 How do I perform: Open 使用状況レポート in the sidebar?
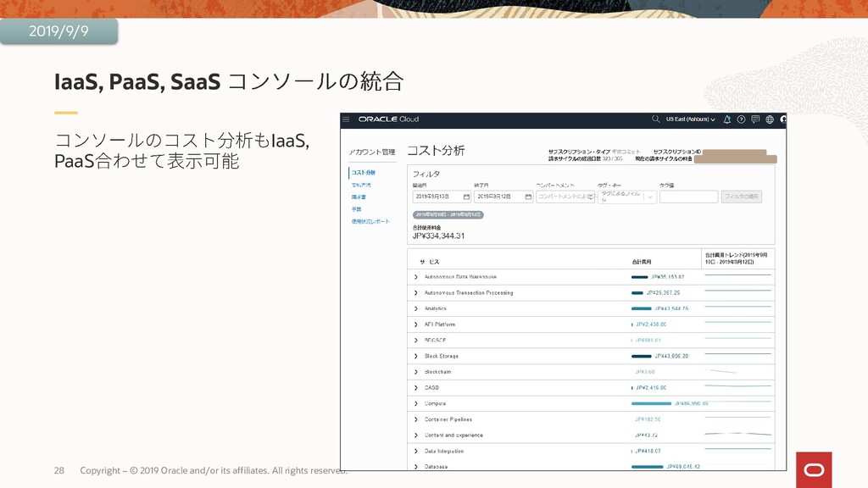[370, 221]
